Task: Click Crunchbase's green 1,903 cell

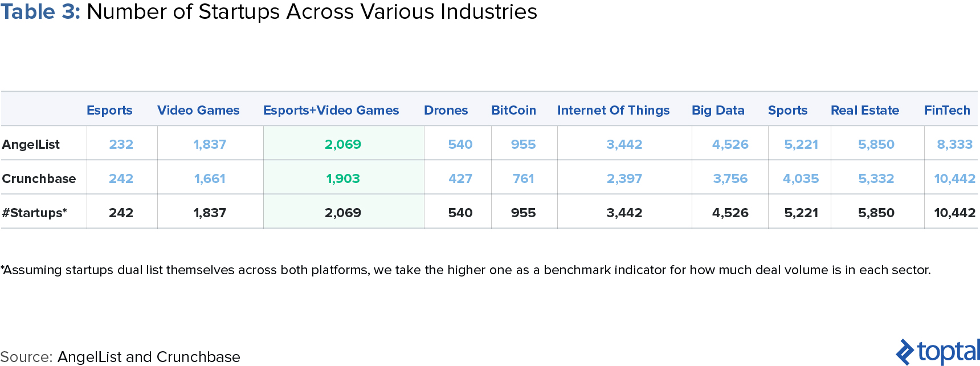Action: (343, 178)
